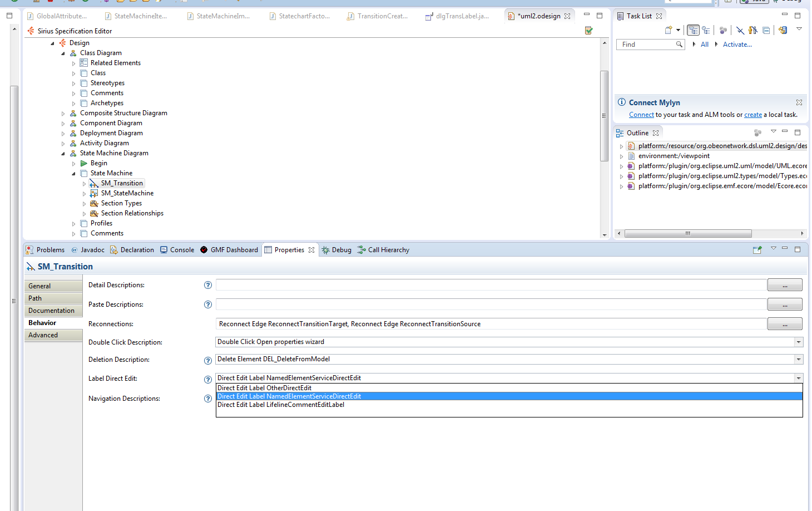Select Section Relationships icon
This screenshot has width=812, height=511.
(x=94, y=213)
